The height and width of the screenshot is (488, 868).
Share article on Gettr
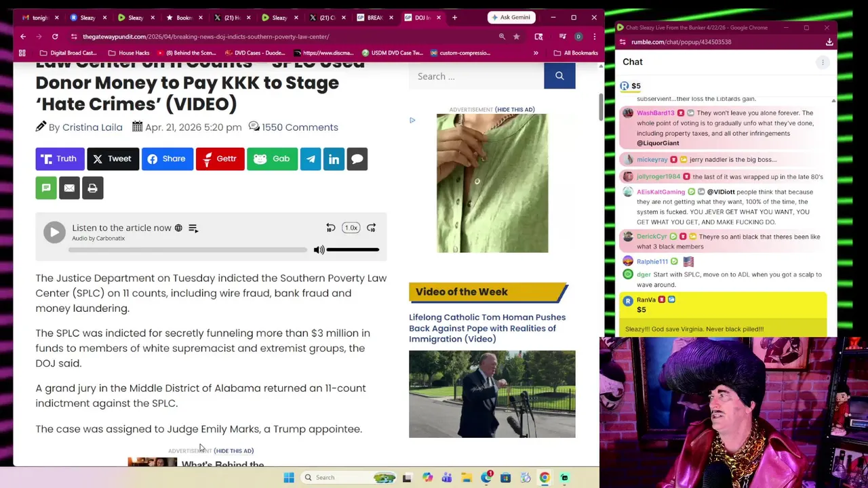point(220,159)
